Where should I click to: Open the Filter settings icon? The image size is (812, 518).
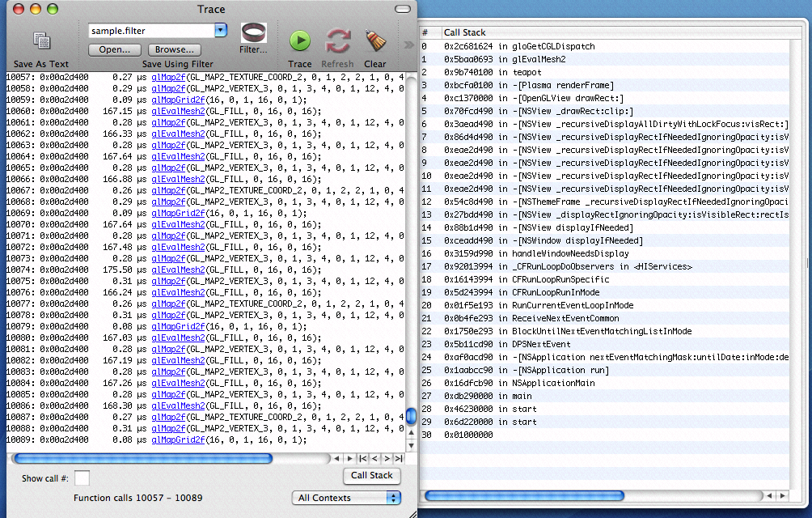(x=253, y=35)
